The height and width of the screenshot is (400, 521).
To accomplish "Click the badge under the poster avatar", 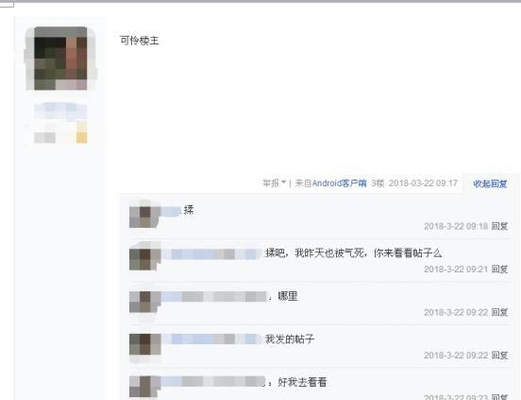I will [x=61, y=123].
